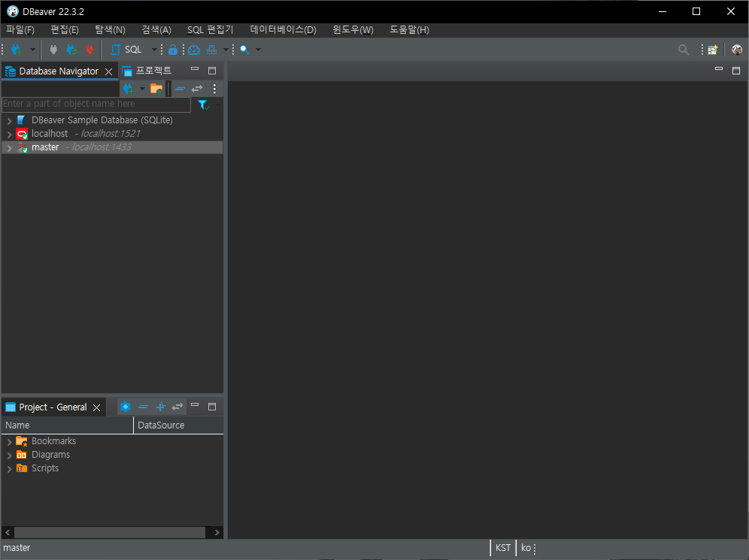Open dropdown next to the tasks icon
This screenshot has height=560, width=749.
pyautogui.click(x=226, y=50)
